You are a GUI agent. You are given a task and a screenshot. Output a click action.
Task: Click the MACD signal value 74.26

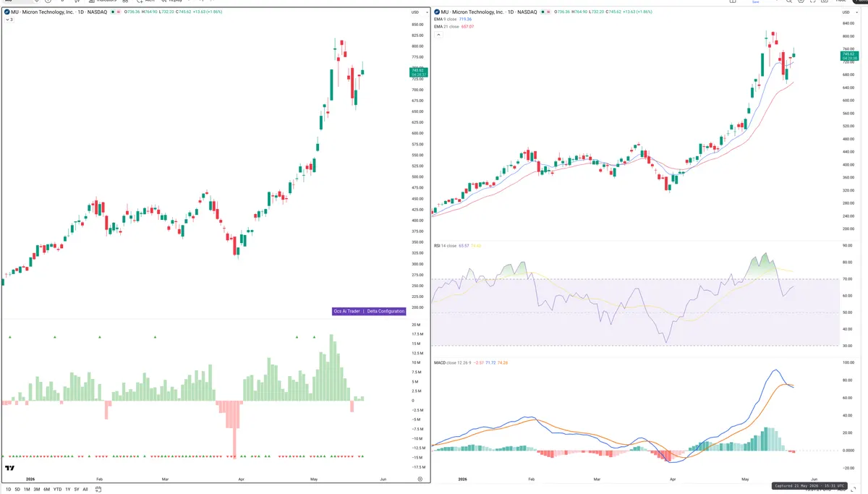coord(503,362)
